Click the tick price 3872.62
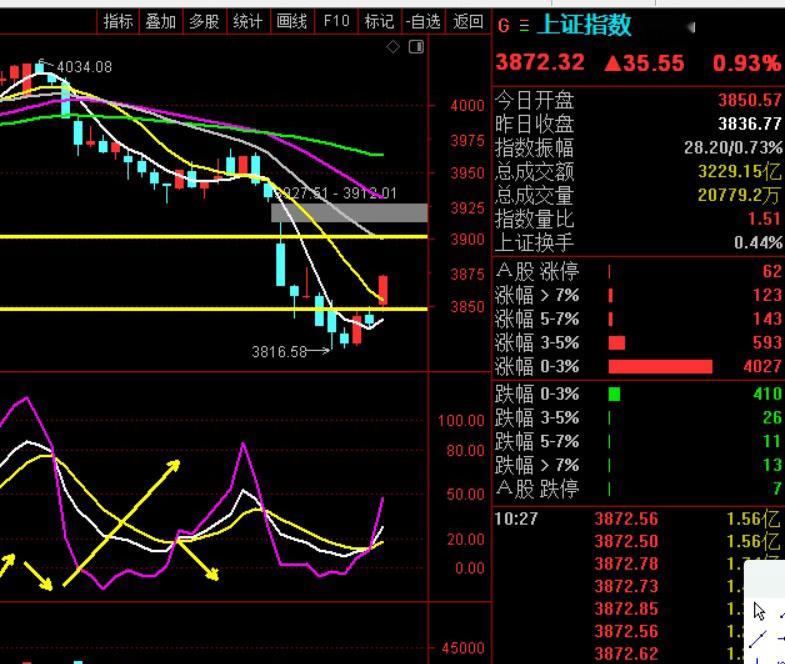Viewport: 785px width, 664px height. click(626, 653)
